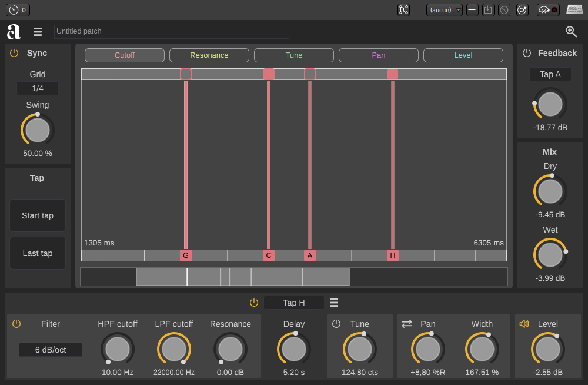Switch to the Resonance tab
This screenshot has width=588, height=385.
coord(209,55)
